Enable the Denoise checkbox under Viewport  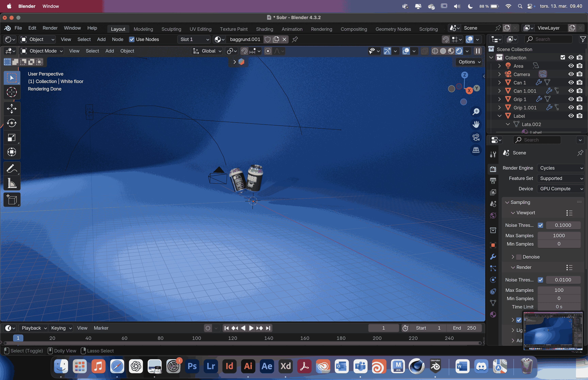[519, 257]
